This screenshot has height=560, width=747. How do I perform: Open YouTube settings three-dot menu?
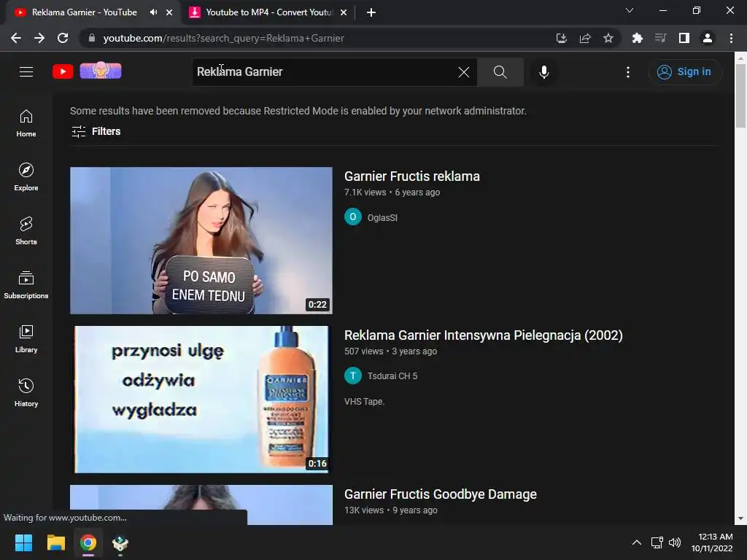[x=628, y=72]
